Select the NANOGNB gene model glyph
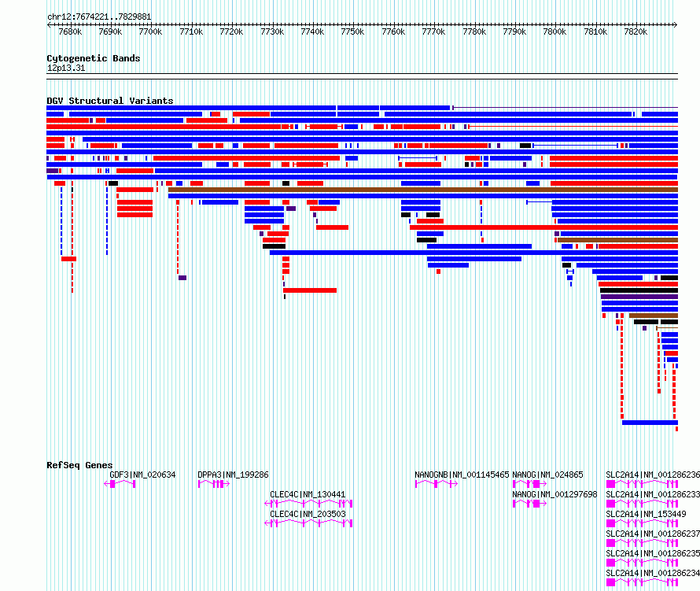700x591 pixels. click(437, 484)
